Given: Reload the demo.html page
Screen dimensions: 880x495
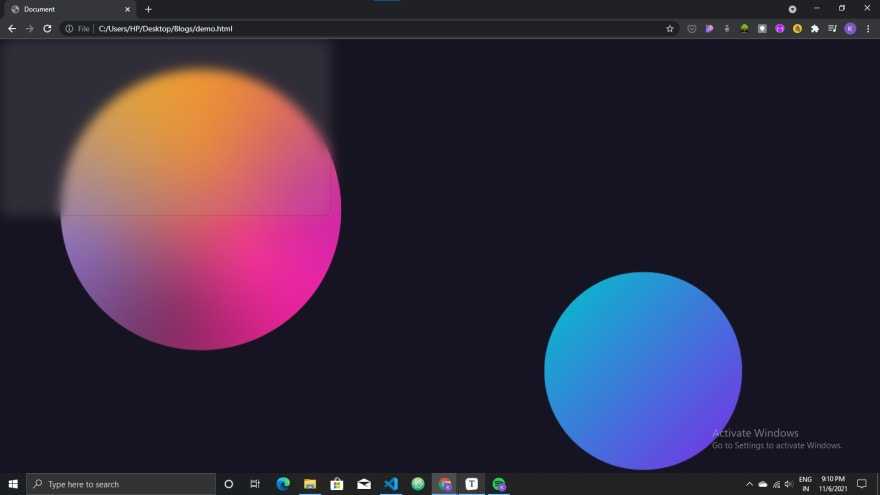Looking at the screenshot, I should pos(47,29).
